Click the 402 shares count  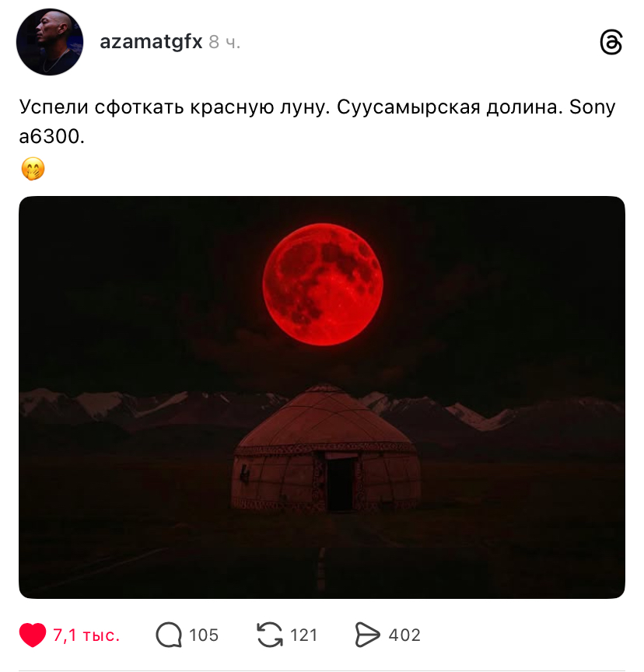point(404,635)
